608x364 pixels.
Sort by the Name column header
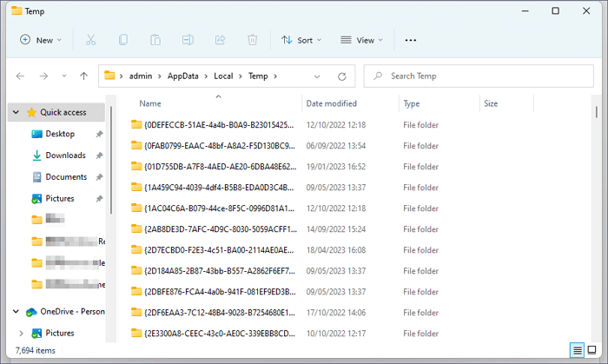[150, 103]
